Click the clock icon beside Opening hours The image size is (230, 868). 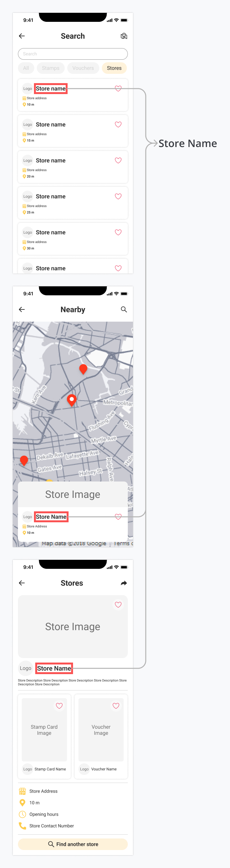(22, 814)
